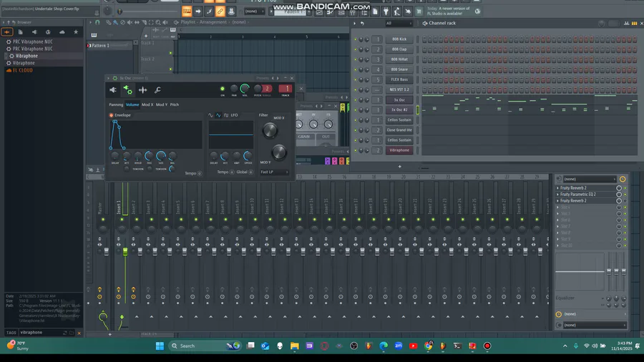644x362 pixels.
Task: Select the Close Grand lite channel button
Action: point(399,130)
